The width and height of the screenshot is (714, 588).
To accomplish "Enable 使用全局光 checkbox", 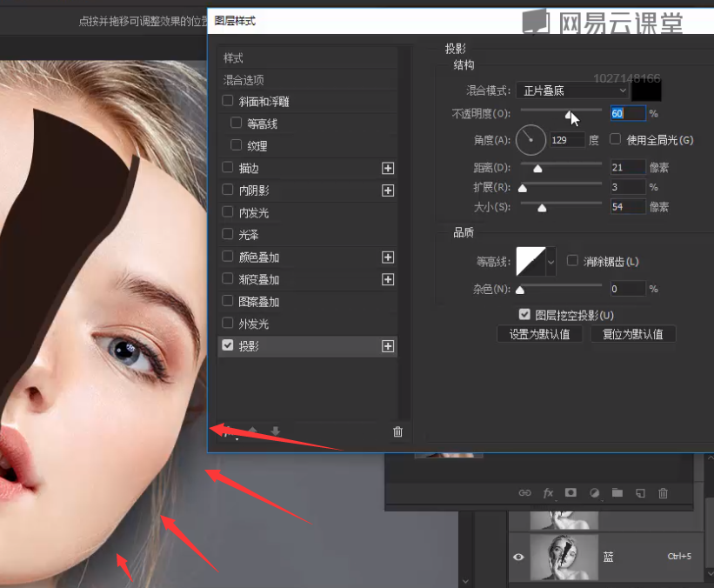I will [616, 139].
